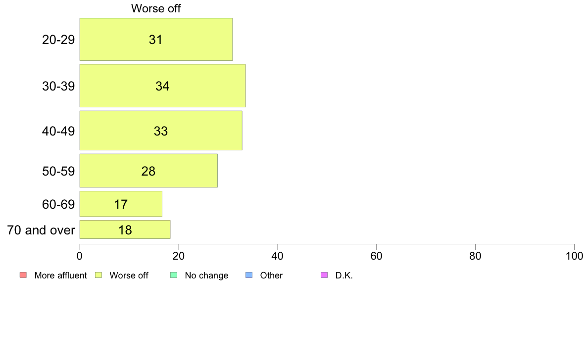Select the 40-49 bar showing 33
The height and width of the screenshot is (364, 588).
pos(161,131)
